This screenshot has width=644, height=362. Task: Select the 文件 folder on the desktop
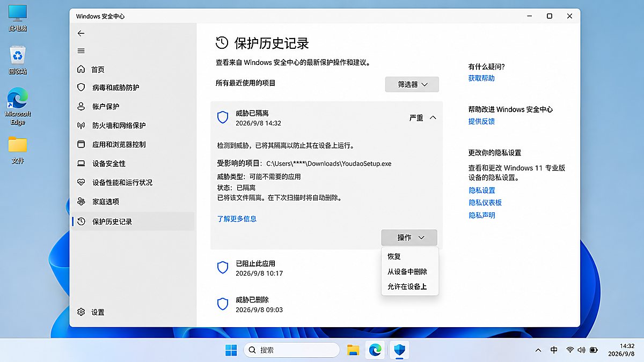[18, 150]
